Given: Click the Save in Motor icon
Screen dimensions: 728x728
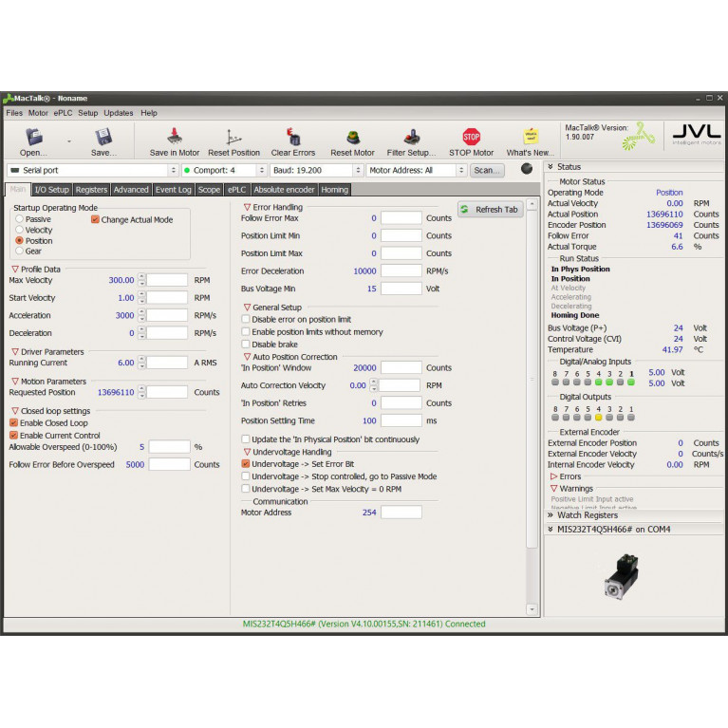Looking at the screenshot, I should click(175, 137).
